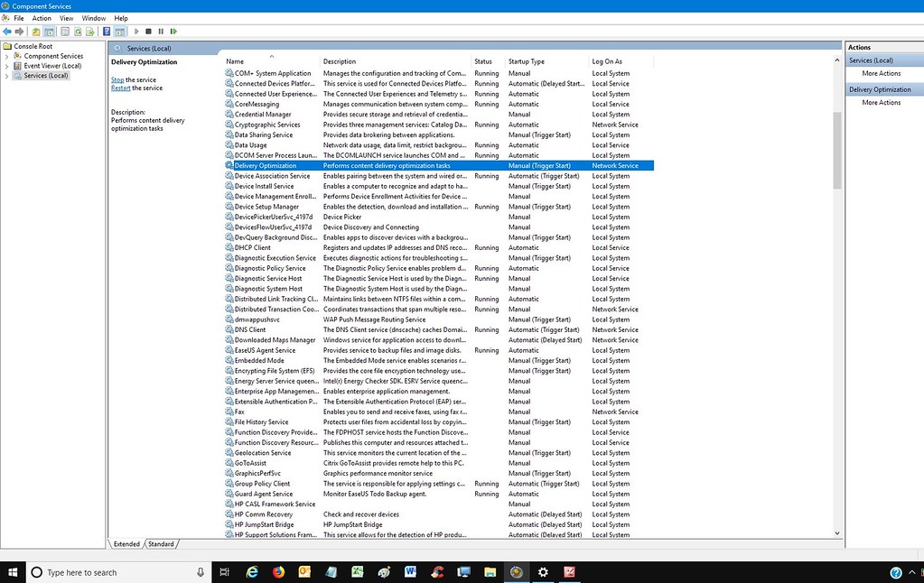Expand the Services (Local) tree node

7,76
